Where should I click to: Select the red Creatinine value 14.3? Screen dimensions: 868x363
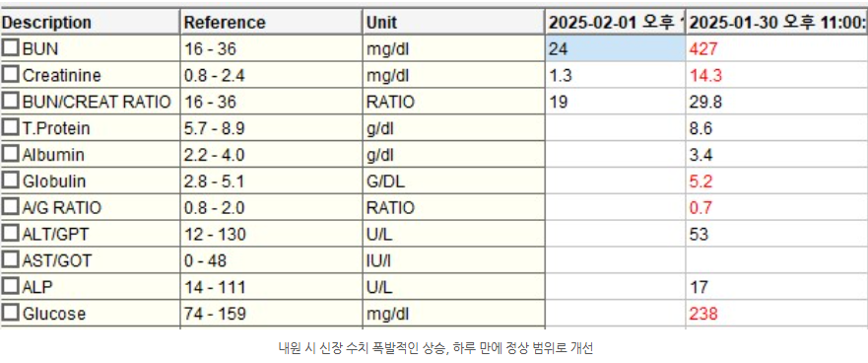[x=705, y=76]
